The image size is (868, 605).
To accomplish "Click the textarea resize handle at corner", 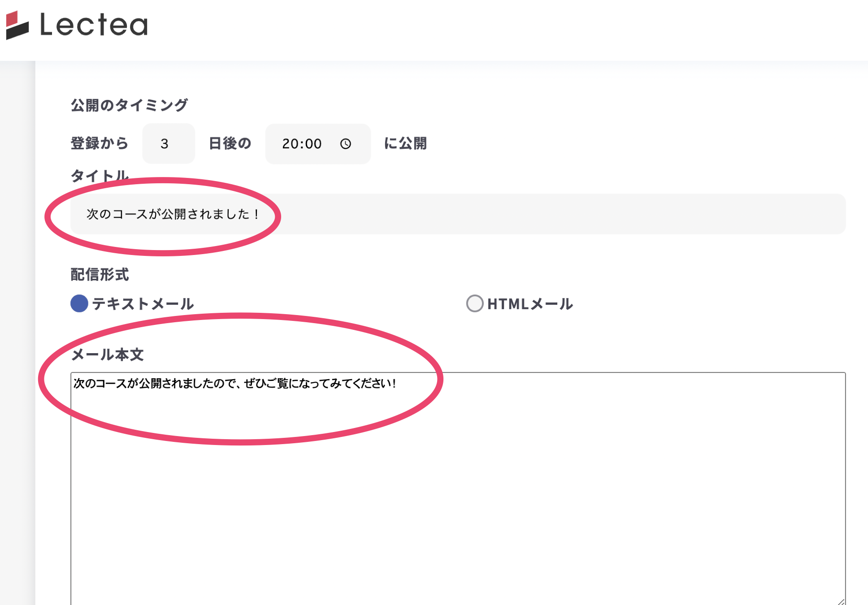I will coord(841,601).
